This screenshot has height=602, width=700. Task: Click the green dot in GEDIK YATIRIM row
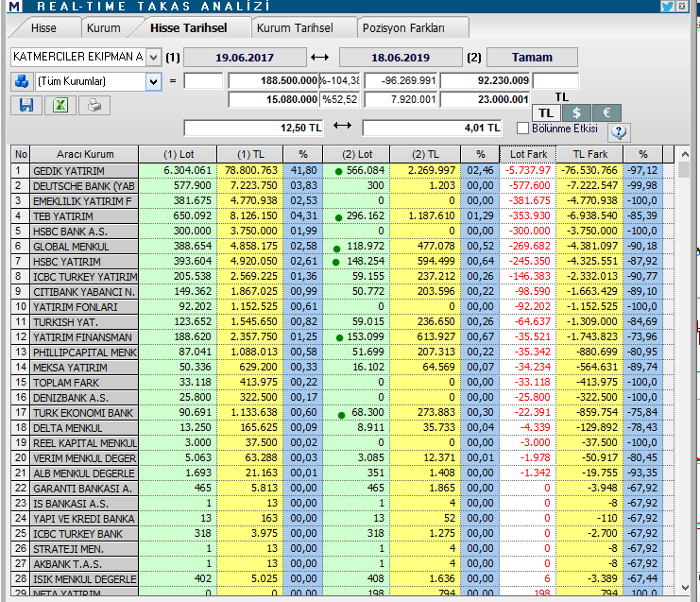[338, 171]
